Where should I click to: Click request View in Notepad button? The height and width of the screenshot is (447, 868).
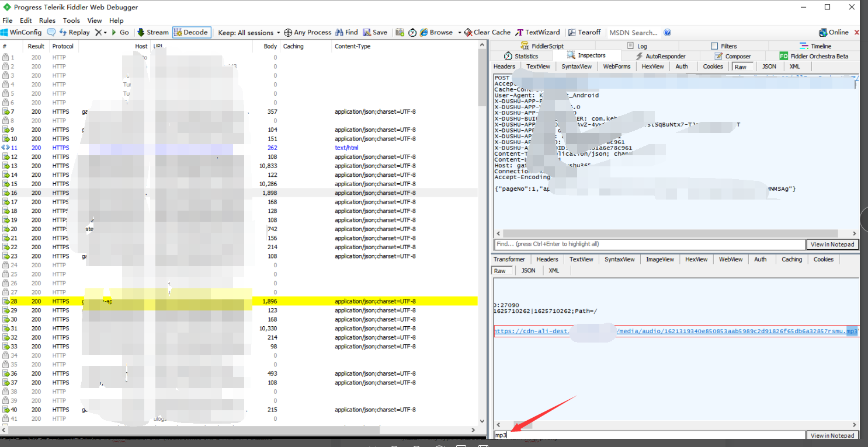[832, 245]
